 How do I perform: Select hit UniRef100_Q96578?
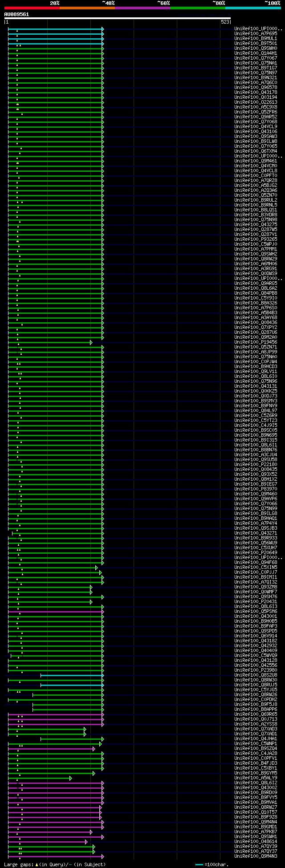[x=256, y=87]
